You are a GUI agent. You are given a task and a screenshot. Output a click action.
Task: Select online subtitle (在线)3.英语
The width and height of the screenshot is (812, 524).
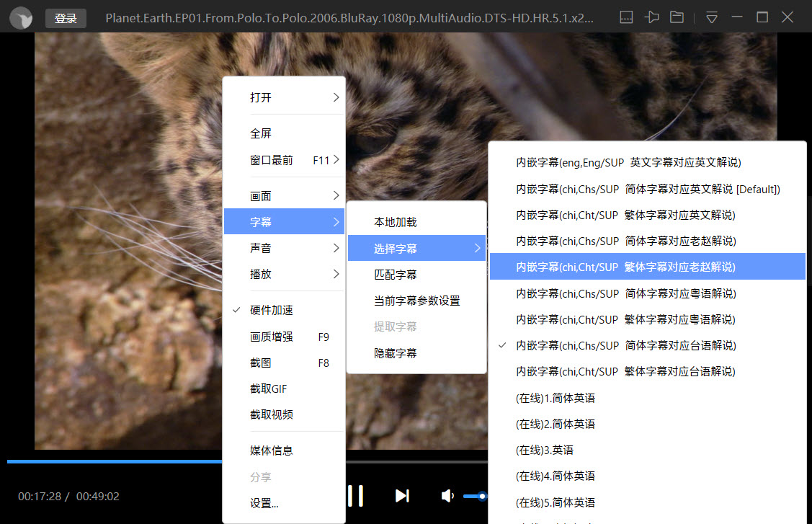(545, 450)
